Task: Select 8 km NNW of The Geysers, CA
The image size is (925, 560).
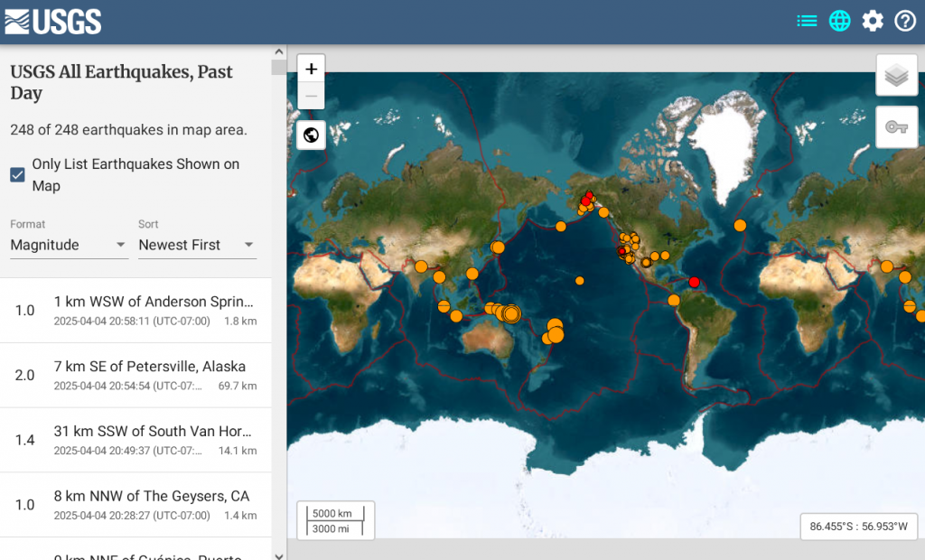Action: point(135,505)
